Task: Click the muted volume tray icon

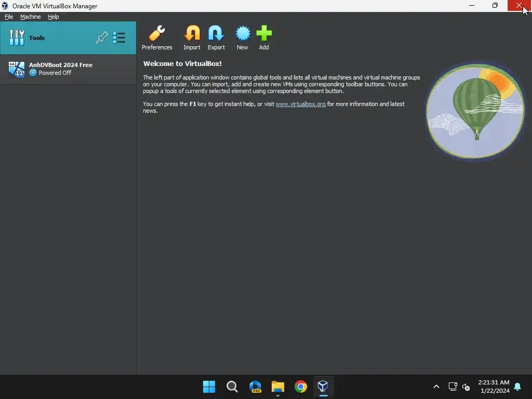Action: click(466, 387)
